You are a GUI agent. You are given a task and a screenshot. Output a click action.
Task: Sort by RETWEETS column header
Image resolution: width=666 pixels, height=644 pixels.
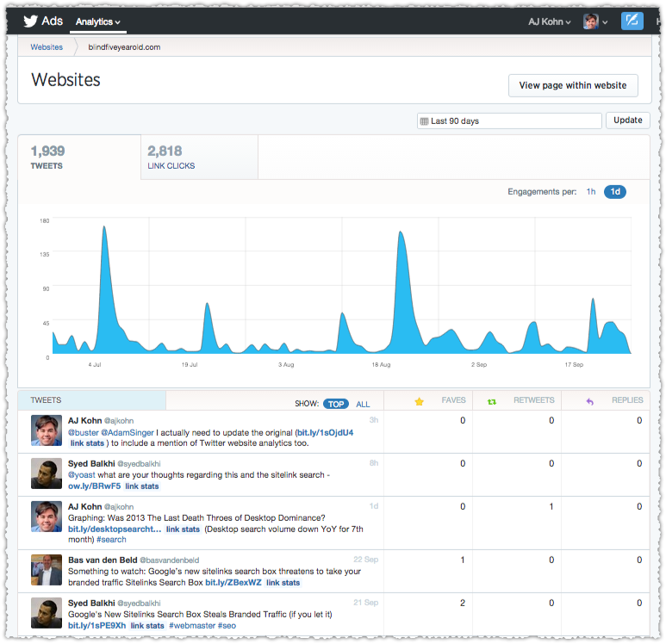click(533, 399)
